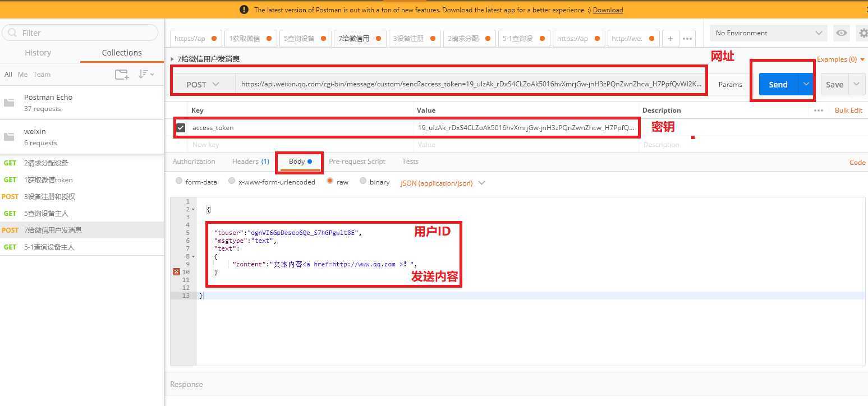This screenshot has height=406, width=868.
Task: Open the POST 3设备注册和授权 request
Action: click(x=82, y=196)
